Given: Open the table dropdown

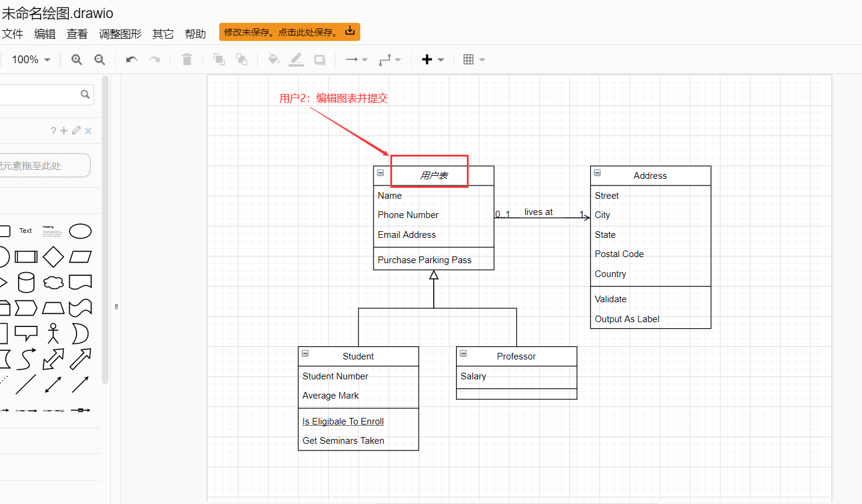Looking at the screenshot, I should 474,60.
